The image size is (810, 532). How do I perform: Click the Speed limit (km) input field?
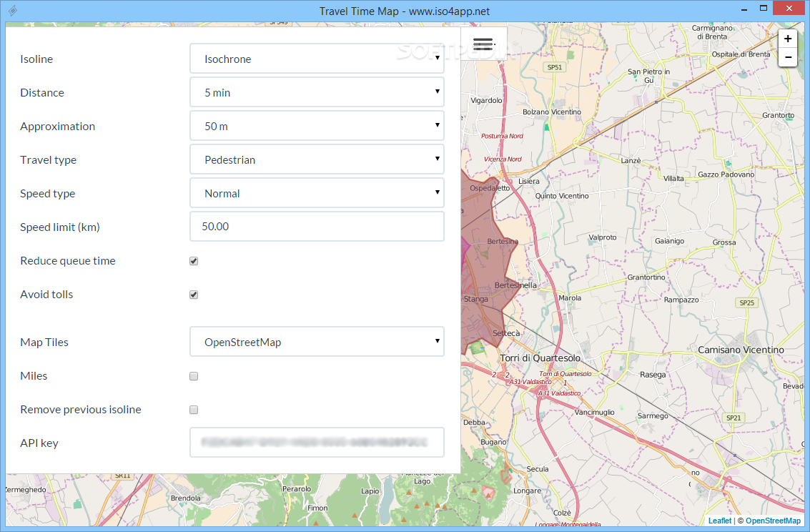pyautogui.click(x=317, y=226)
